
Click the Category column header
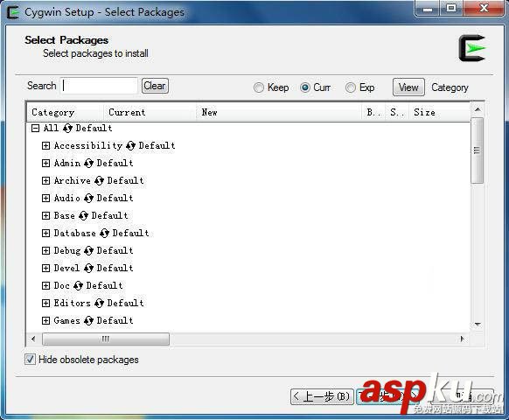click(x=65, y=112)
